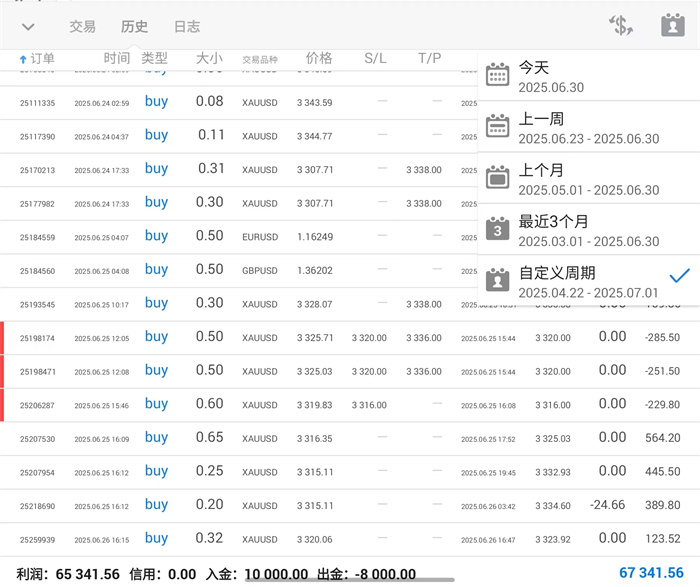The width and height of the screenshot is (700, 587).
Task: Click GBPUSD symbol cell
Action: (x=260, y=271)
